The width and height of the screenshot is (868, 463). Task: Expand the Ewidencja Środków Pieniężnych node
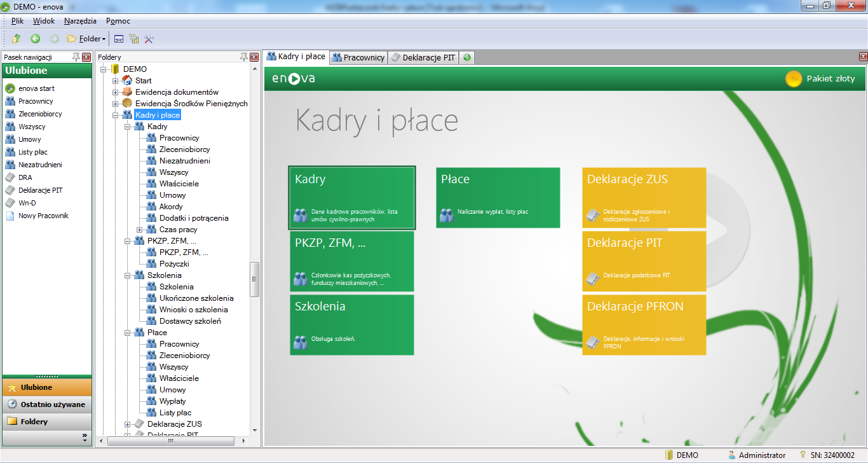point(115,103)
